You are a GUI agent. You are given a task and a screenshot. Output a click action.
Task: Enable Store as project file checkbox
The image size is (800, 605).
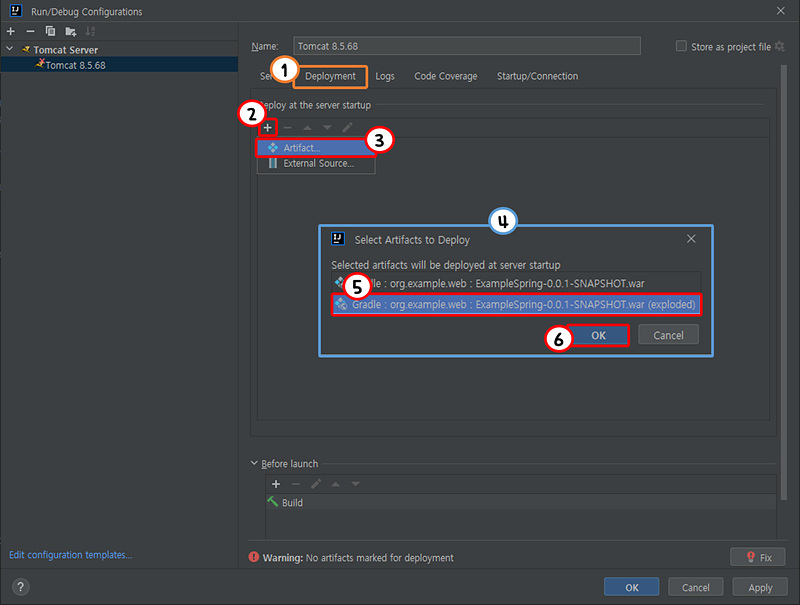(681, 46)
